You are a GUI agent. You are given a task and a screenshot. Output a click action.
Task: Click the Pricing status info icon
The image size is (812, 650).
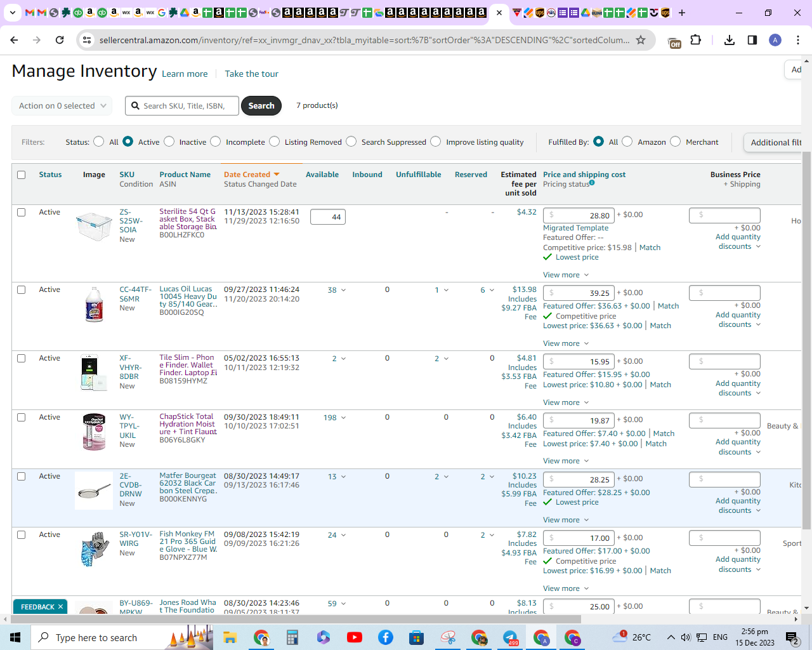point(592,183)
